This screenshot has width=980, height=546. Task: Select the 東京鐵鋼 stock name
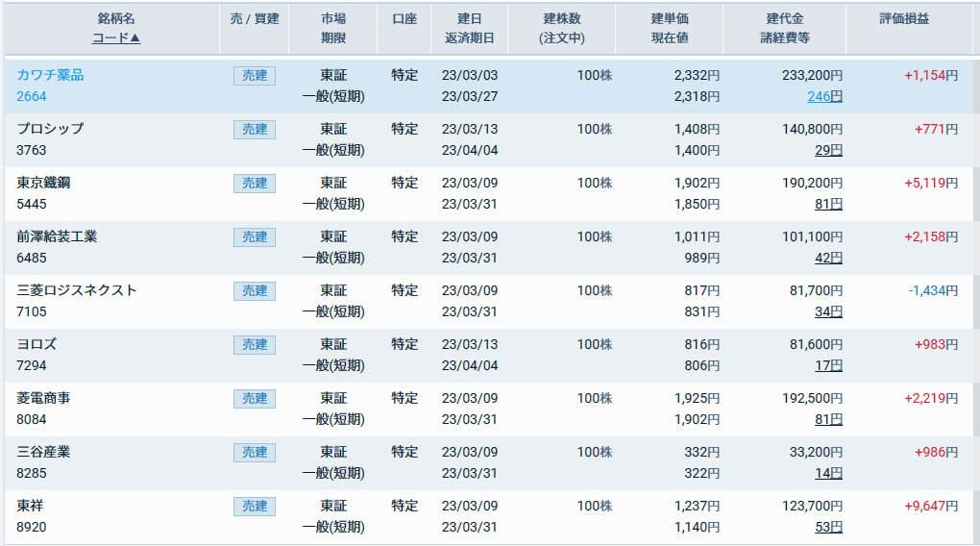[x=43, y=183]
